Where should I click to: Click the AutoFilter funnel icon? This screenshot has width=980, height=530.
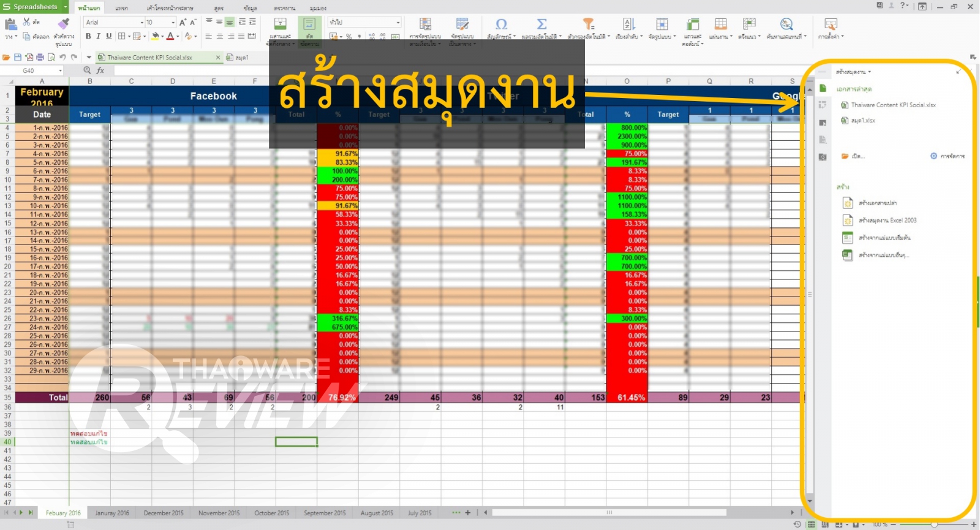(588, 25)
